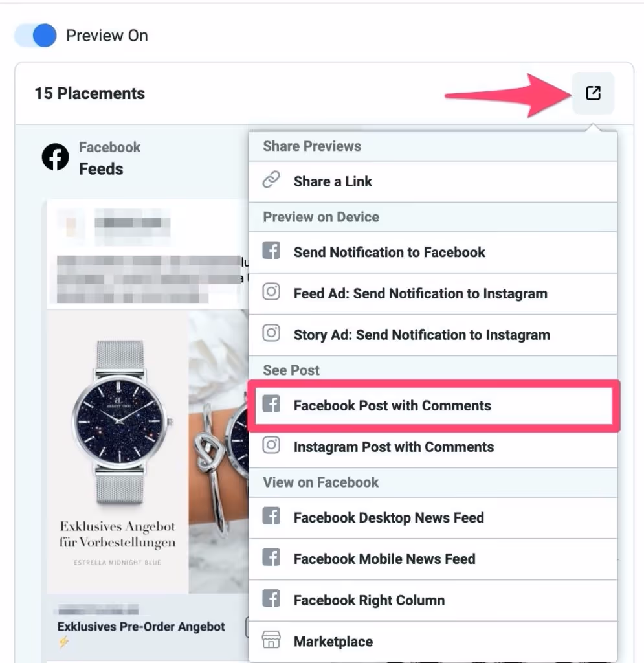
Task: Select Facebook Post with Comments
Action: coord(434,406)
